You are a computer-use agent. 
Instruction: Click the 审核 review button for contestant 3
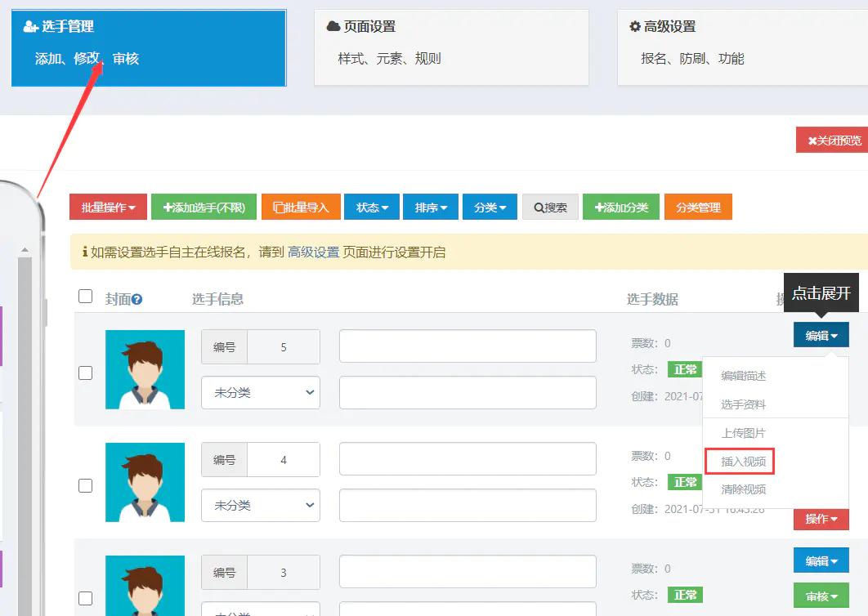(821, 596)
